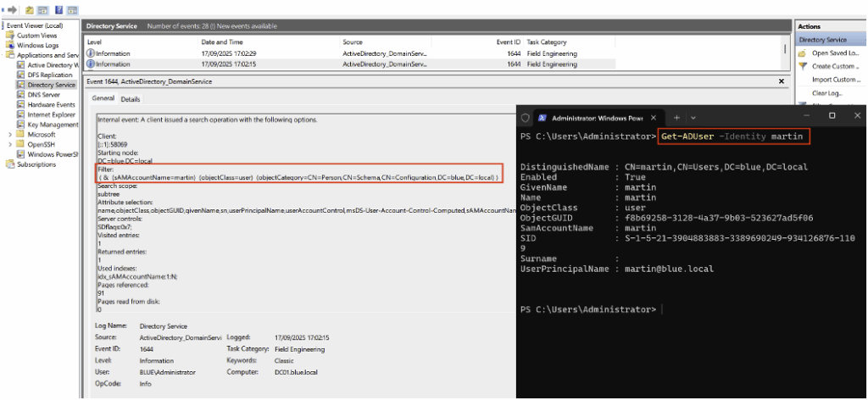
Task: Click the forward arrow toolbar icon
Action: coord(14,9)
